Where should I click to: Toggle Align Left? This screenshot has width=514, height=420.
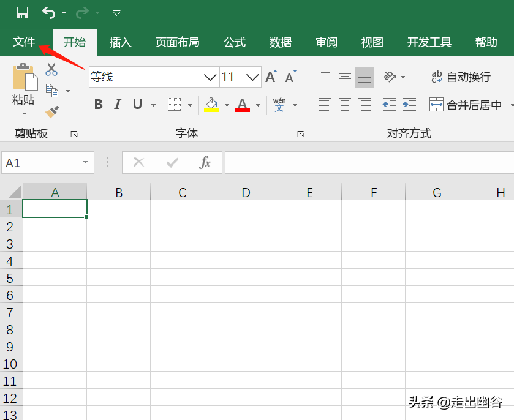tap(325, 105)
